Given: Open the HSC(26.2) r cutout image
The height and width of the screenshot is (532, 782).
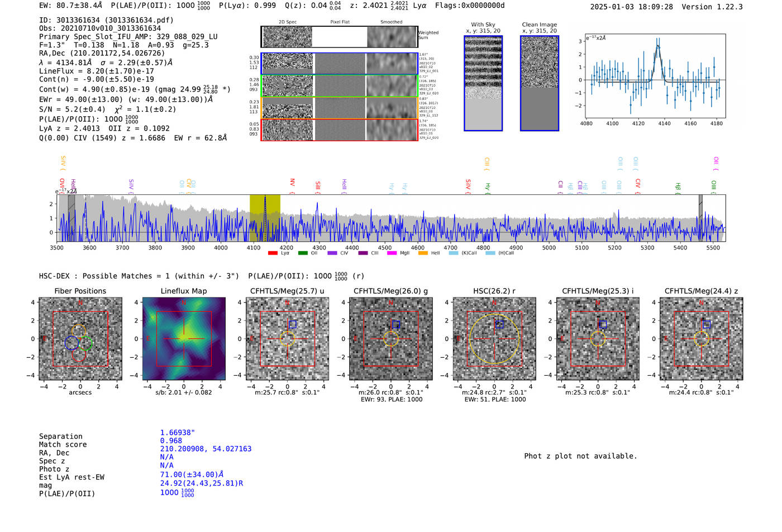Looking at the screenshot, I should (x=494, y=339).
